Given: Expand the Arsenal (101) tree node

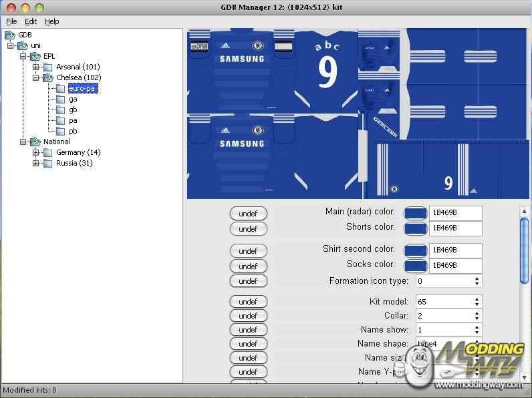Looking at the screenshot, I should 36,67.
